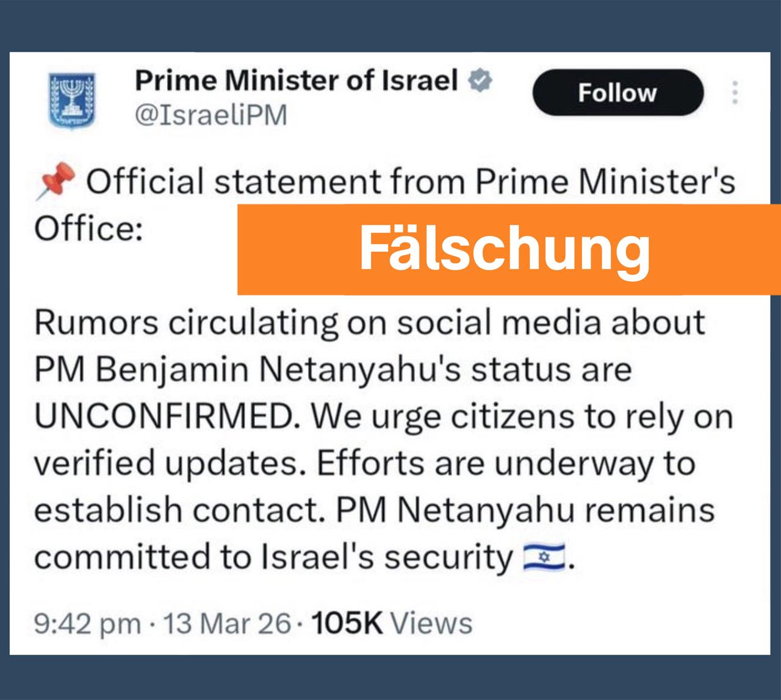Open the three-dot more options menu
This screenshot has height=700, width=781.
(735, 93)
